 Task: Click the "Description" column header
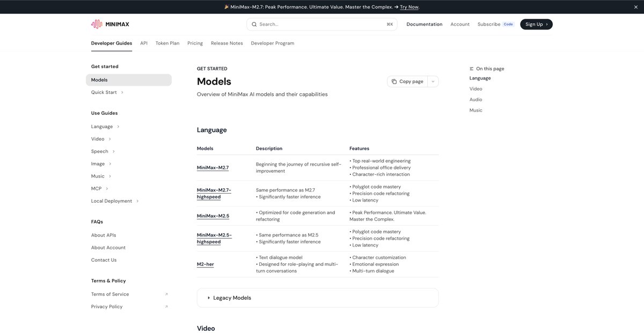point(269,149)
